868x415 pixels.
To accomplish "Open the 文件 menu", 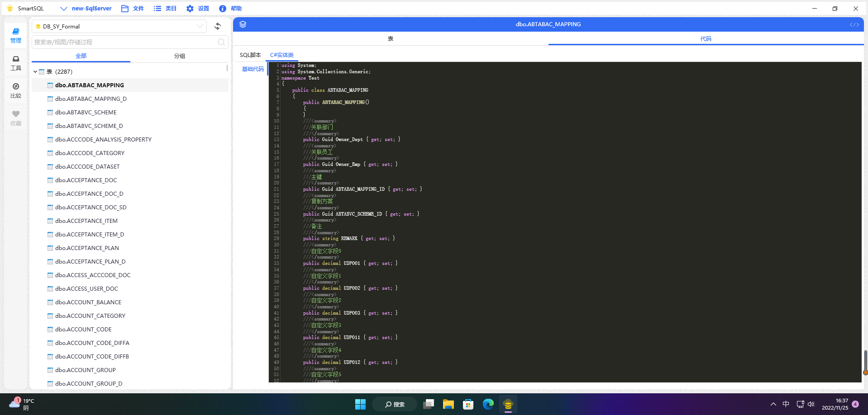I will 133,9.
